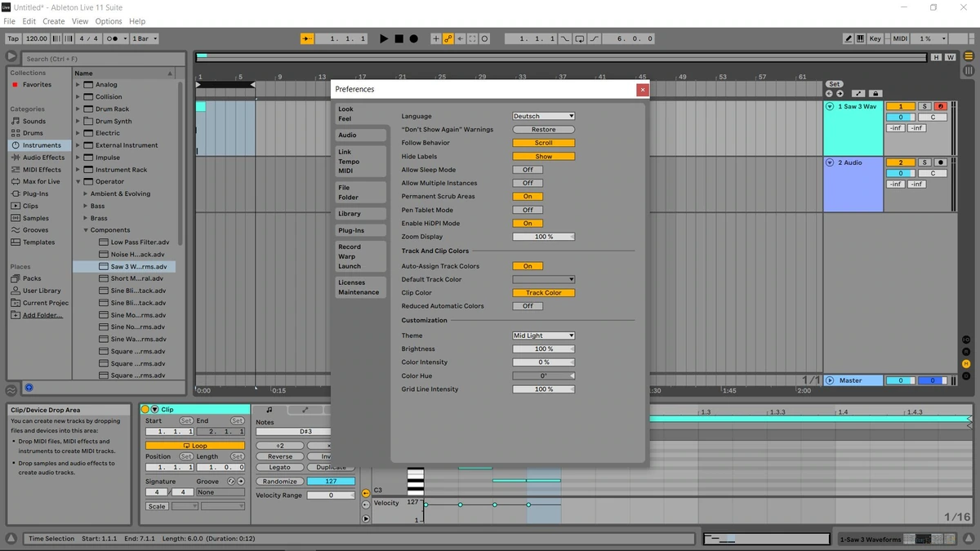This screenshot has height=551, width=980.
Task: Toggle the Draw Mode pencil icon
Action: [849, 38]
